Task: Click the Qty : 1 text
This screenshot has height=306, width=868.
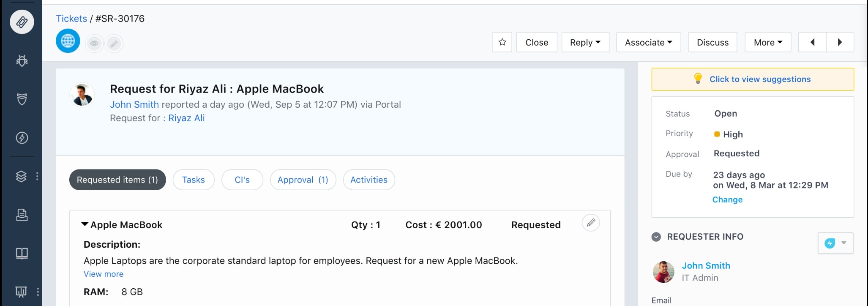Action: [x=366, y=225]
